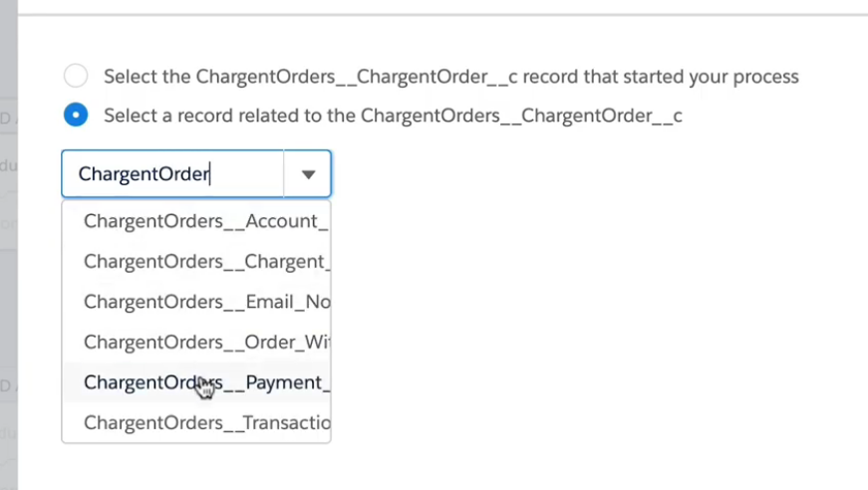Choose ChargentOrders__Chargent_ from the list
The image size is (868, 490).
(205, 262)
